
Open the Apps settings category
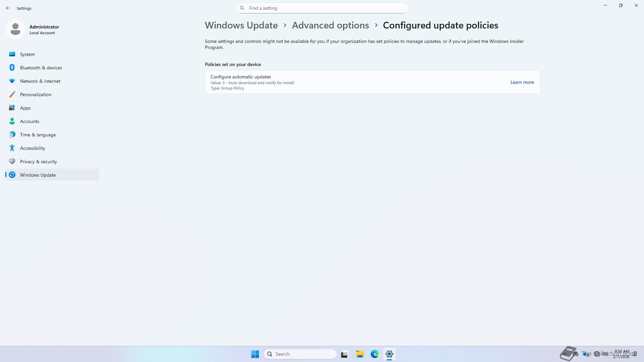[x=25, y=108]
